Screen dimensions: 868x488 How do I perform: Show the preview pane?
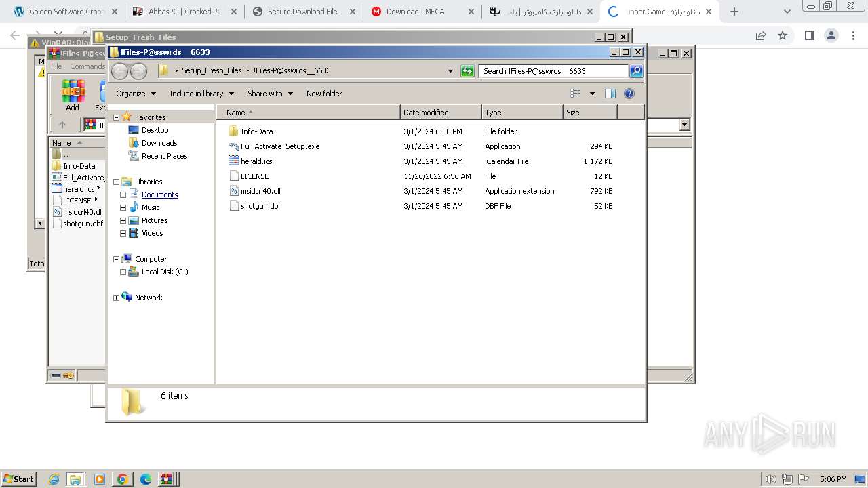point(610,94)
